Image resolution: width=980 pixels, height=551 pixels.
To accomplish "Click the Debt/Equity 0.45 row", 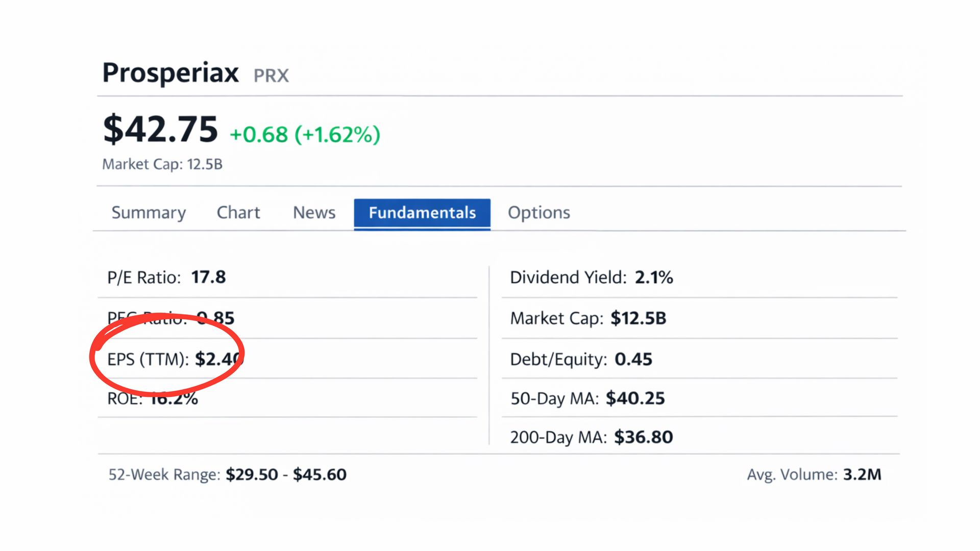I will tap(581, 359).
